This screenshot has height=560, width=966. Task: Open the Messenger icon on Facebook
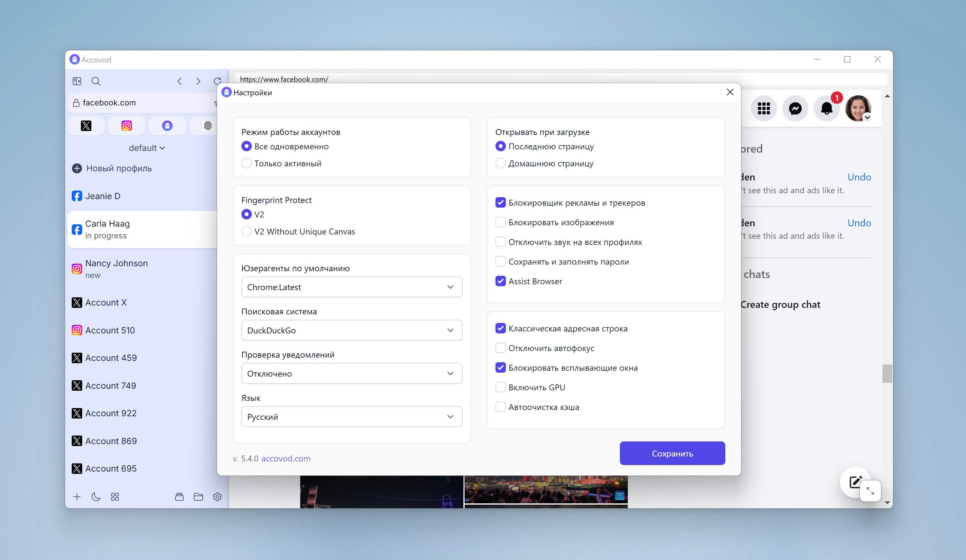point(795,108)
